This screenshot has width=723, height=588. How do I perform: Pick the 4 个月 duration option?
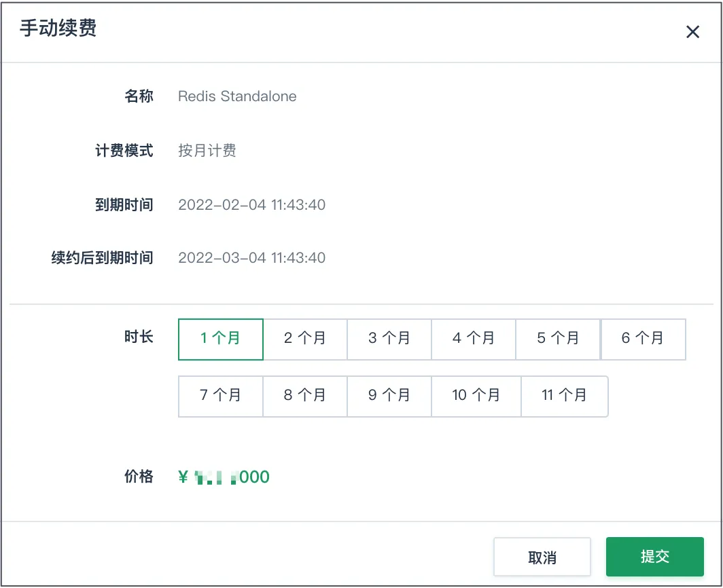(x=474, y=339)
